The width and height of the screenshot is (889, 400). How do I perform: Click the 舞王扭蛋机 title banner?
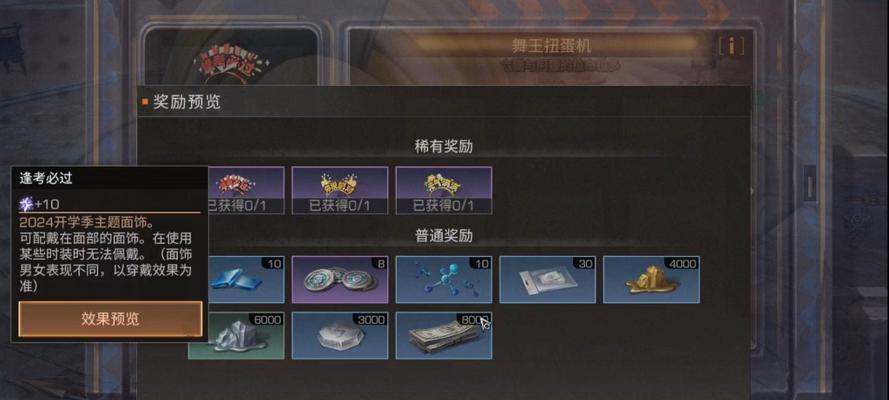click(551, 46)
